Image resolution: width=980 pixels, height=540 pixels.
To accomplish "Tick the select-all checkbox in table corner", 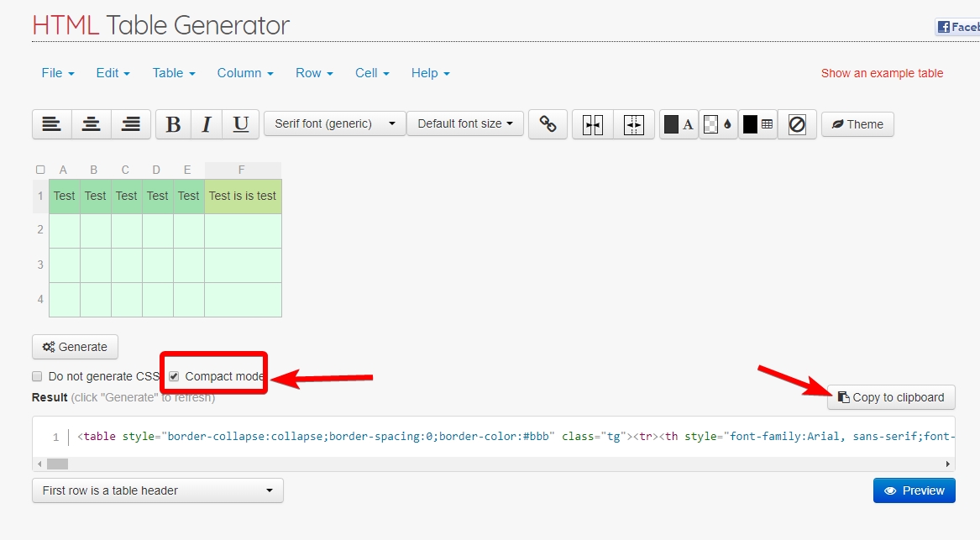I will tap(40, 170).
